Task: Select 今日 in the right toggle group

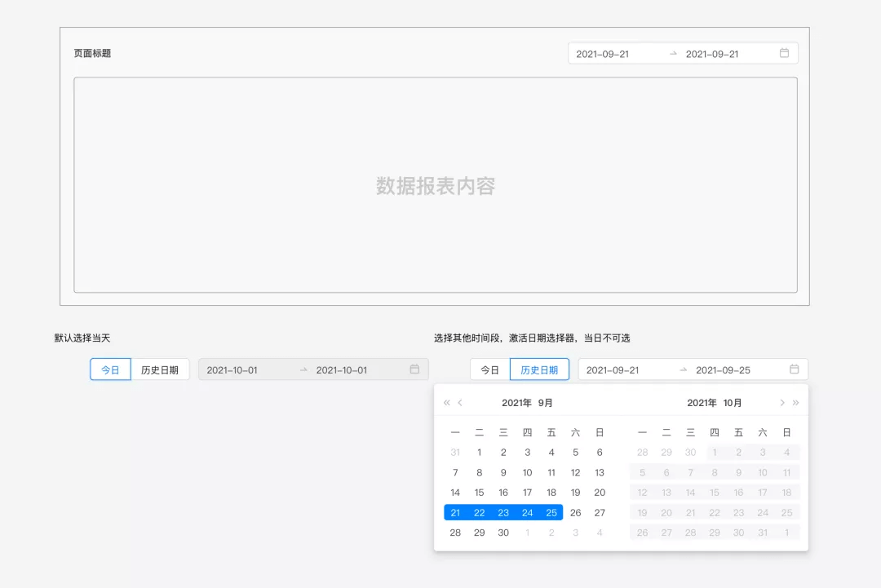Action: [490, 369]
